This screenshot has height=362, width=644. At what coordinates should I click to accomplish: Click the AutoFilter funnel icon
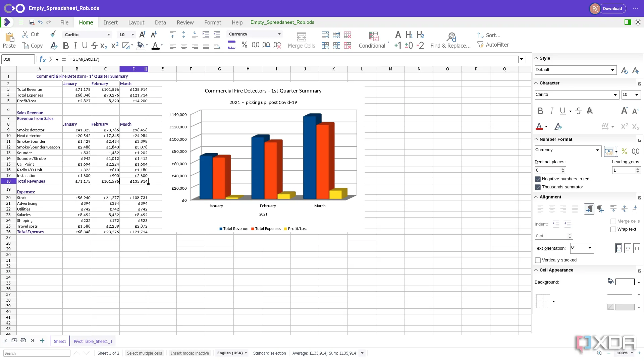click(480, 45)
